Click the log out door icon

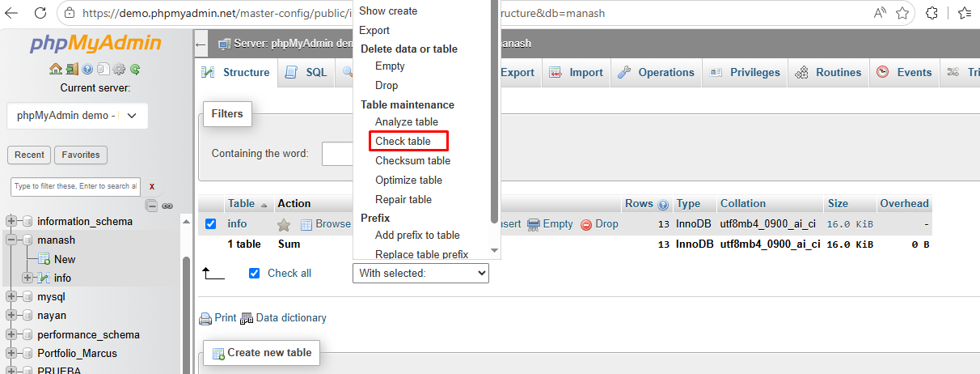click(x=72, y=70)
